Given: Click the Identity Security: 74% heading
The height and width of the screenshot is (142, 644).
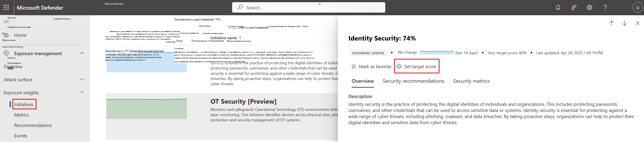Looking at the screenshot, I should (382, 38).
